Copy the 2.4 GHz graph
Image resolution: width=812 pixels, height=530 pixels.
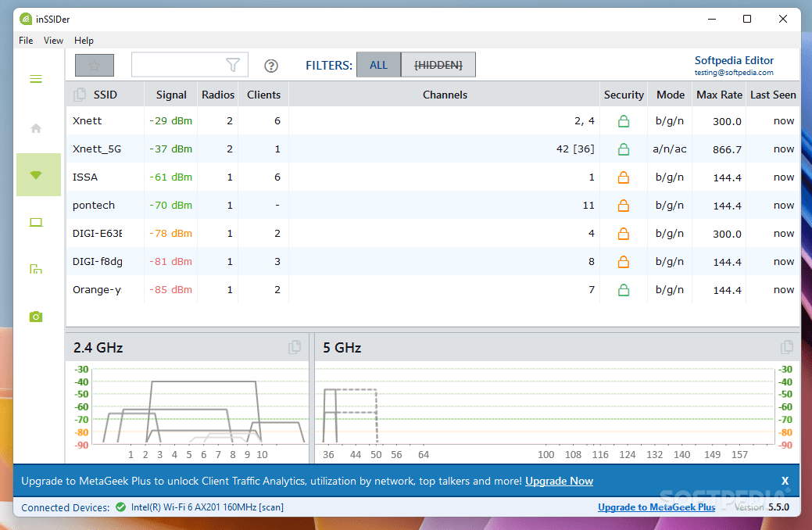tap(295, 347)
